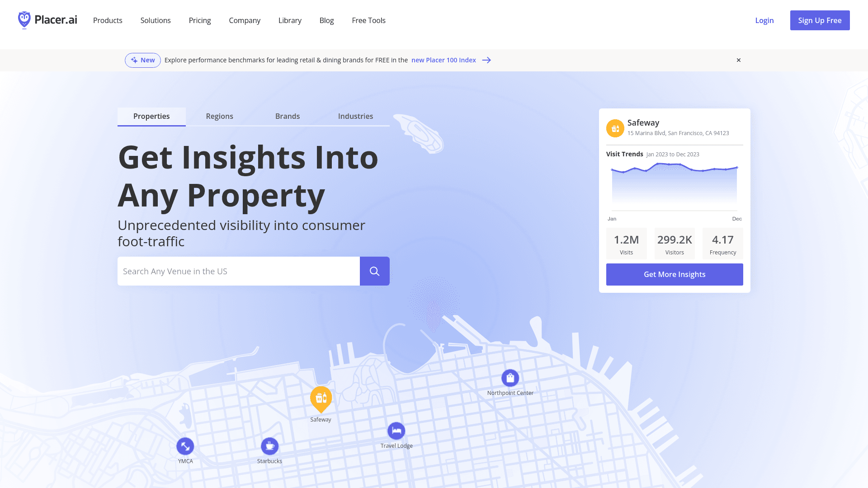Click the magnifier search button
The image size is (868, 488).
374,271
